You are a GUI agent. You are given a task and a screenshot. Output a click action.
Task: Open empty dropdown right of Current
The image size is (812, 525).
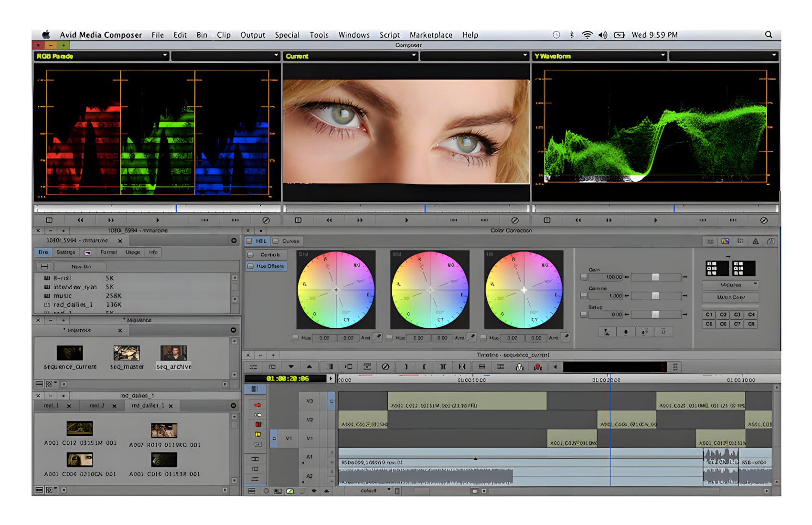[x=475, y=56]
